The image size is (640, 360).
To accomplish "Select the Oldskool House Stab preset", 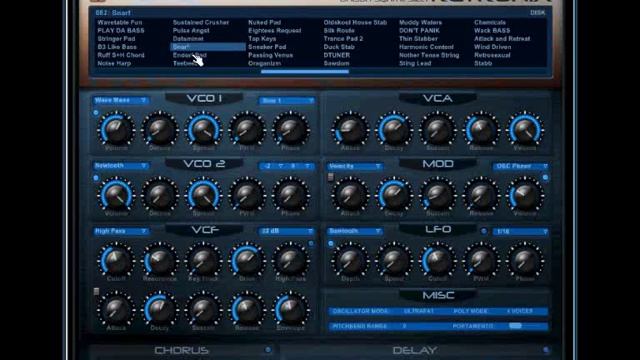I will point(355,22).
